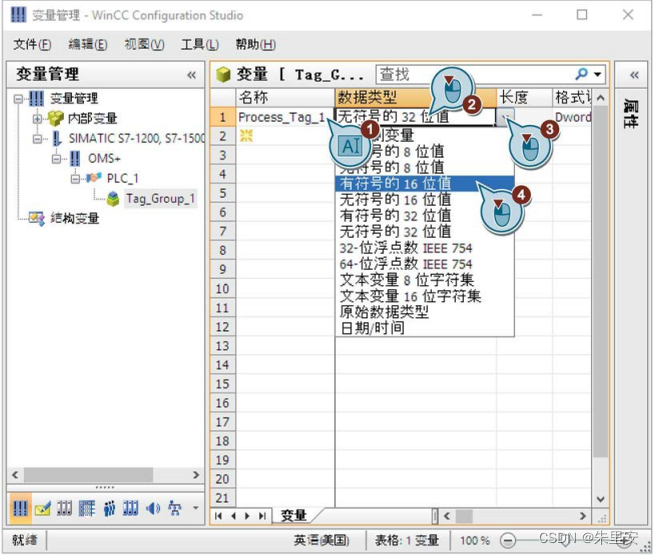
Task: Open navigation bar overflow options arrow
Action: [195, 508]
